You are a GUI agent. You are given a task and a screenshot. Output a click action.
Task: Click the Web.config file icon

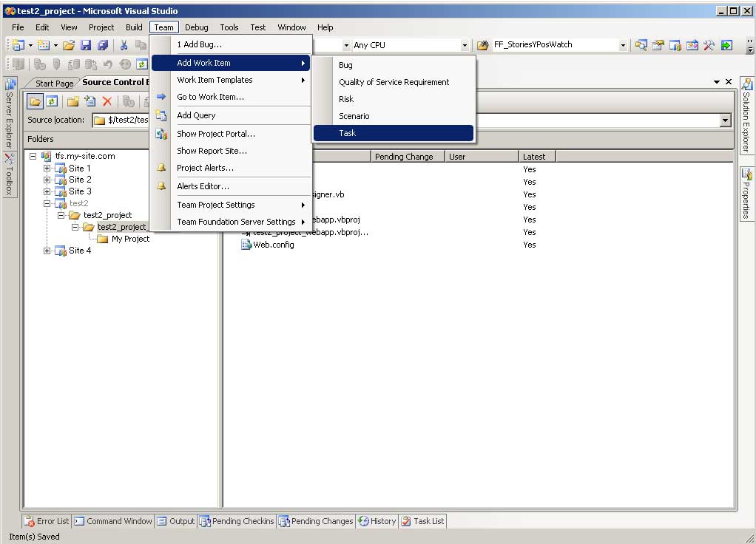(246, 245)
